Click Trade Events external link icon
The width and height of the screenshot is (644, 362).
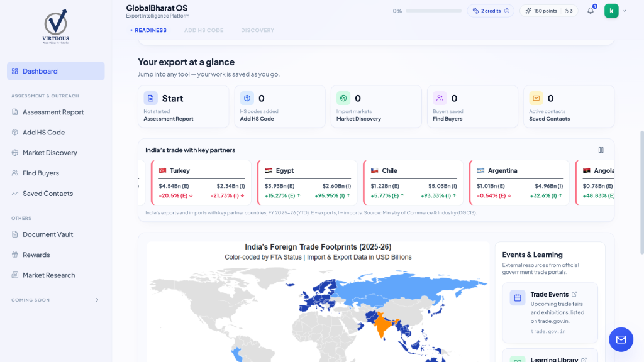coord(574,294)
